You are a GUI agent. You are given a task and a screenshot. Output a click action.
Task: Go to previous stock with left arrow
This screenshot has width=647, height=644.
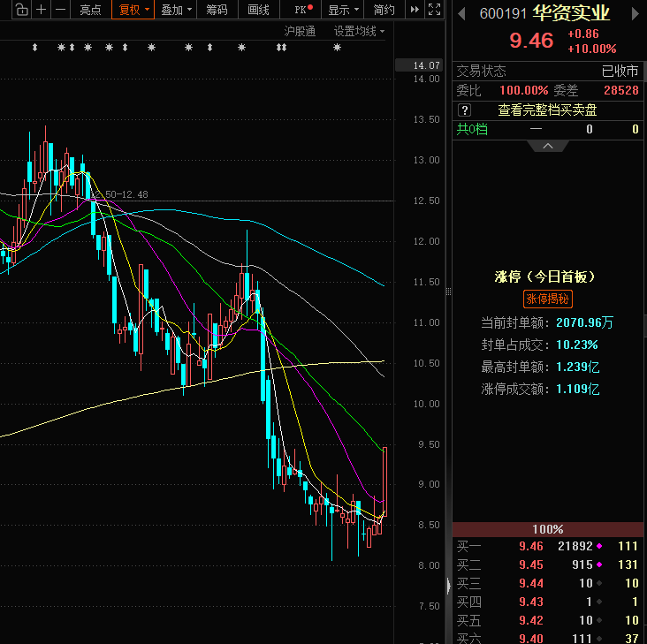[461, 14]
